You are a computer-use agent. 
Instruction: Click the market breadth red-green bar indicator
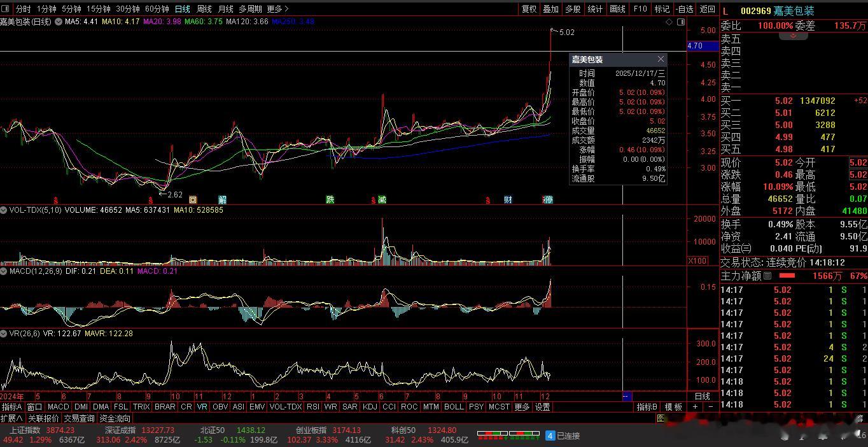(508, 436)
